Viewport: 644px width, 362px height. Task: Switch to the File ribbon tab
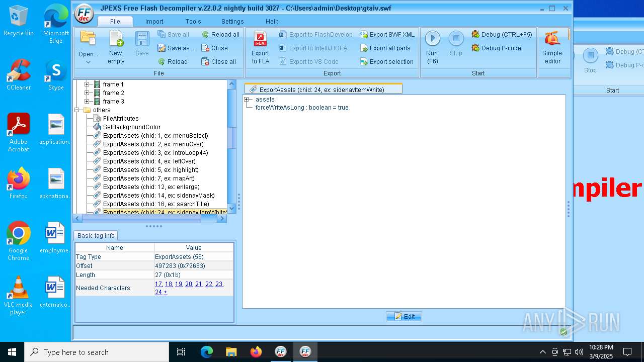tap(115, 21)
